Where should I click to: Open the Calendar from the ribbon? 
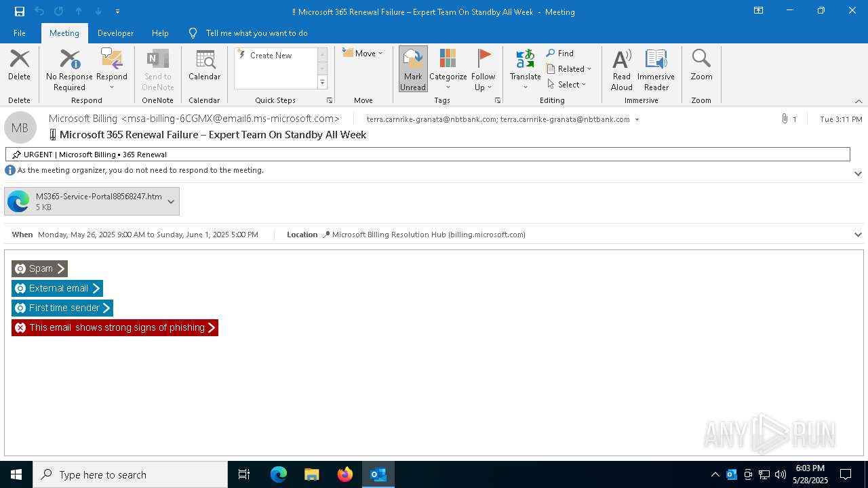coord(205,65)
